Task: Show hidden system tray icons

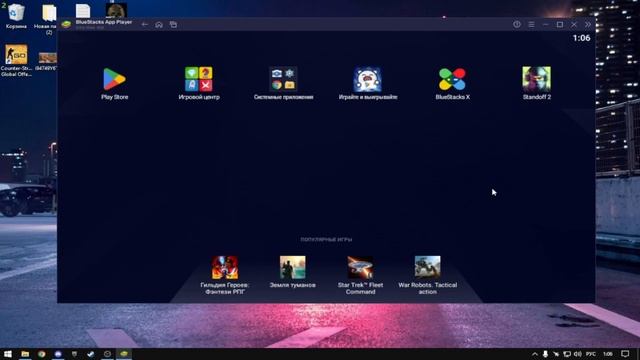Action: pos(534,354)
